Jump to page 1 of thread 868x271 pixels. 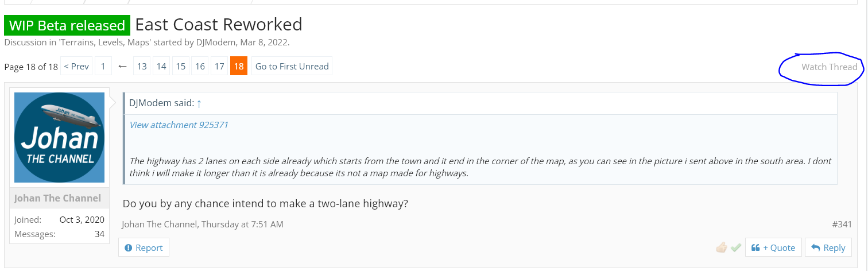coord(103,66)
